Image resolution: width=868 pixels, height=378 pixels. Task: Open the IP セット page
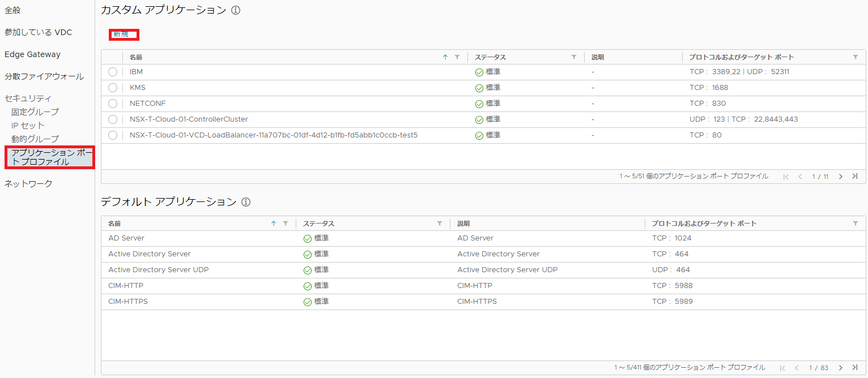point(28,125)
